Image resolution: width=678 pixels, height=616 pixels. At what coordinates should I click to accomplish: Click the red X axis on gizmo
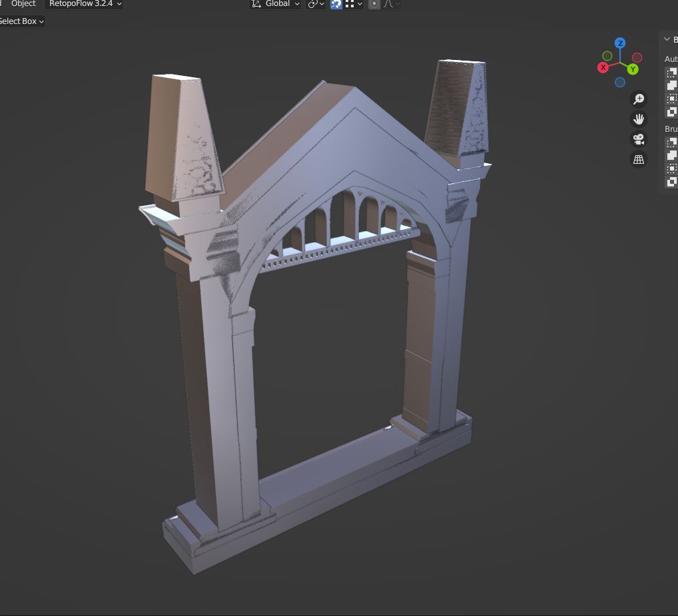(x=603, y=67)
